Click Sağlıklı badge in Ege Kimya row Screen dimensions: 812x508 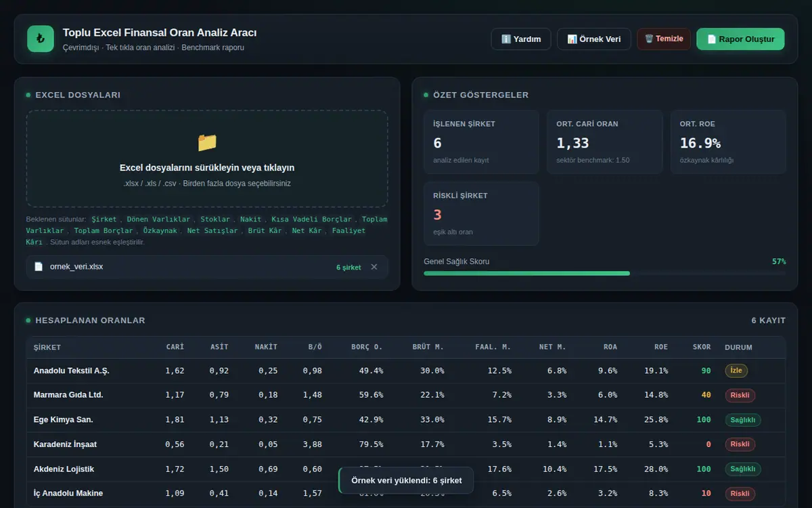pyautogui.click(x=743, y=420)
